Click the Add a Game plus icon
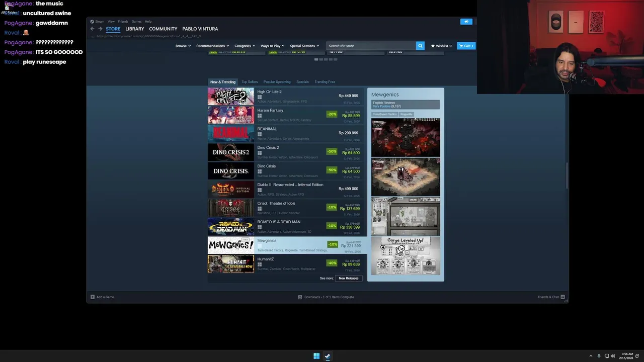The height and width of the screenshot is (362, 644). [93, 297]
